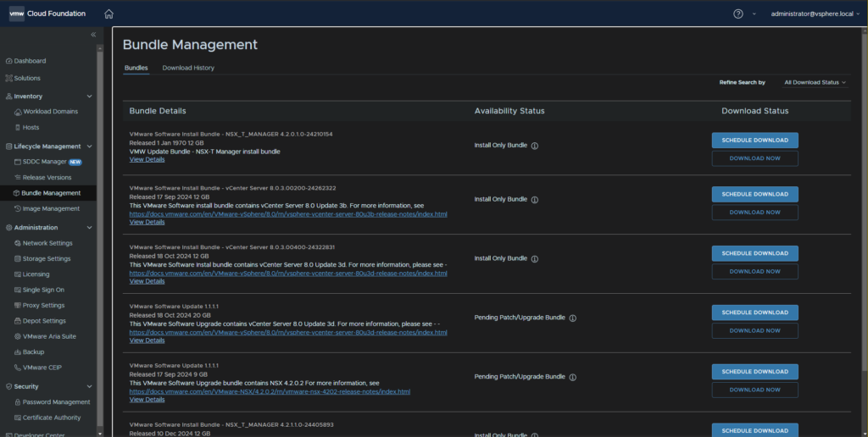
Task: Click info icon for vCenter 8.0.3.00400 bundle
Action: coord(535,259)
